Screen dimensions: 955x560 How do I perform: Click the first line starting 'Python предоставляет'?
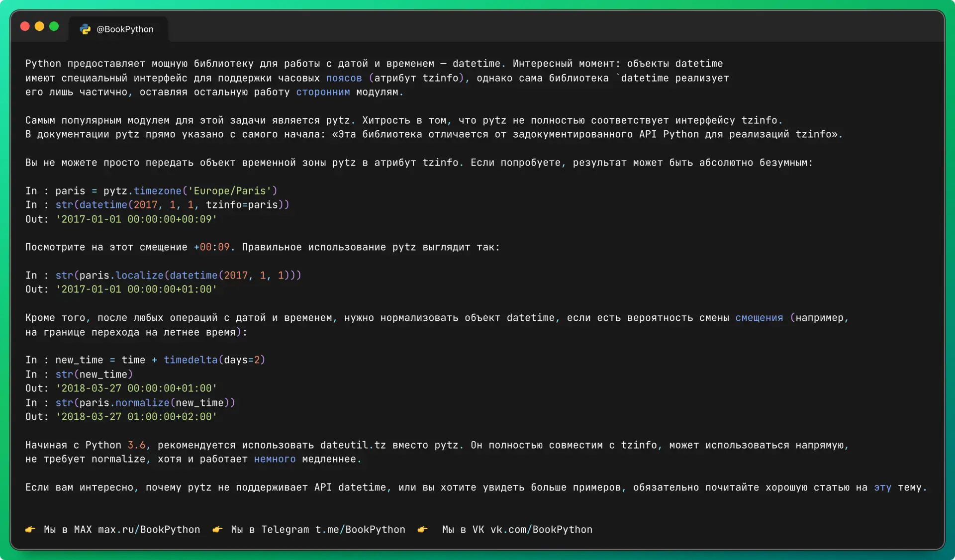pos(374,64)
